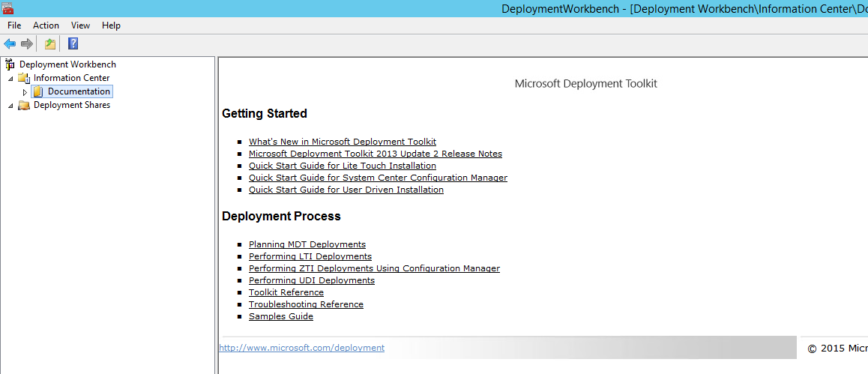Open the Toolkit Reference link

tap(286, 292)
